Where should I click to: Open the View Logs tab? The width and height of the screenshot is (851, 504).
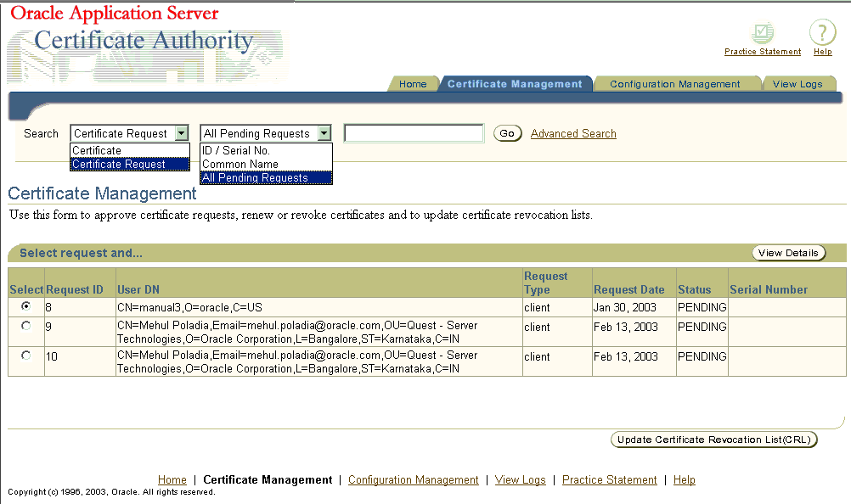pos(797,84)
